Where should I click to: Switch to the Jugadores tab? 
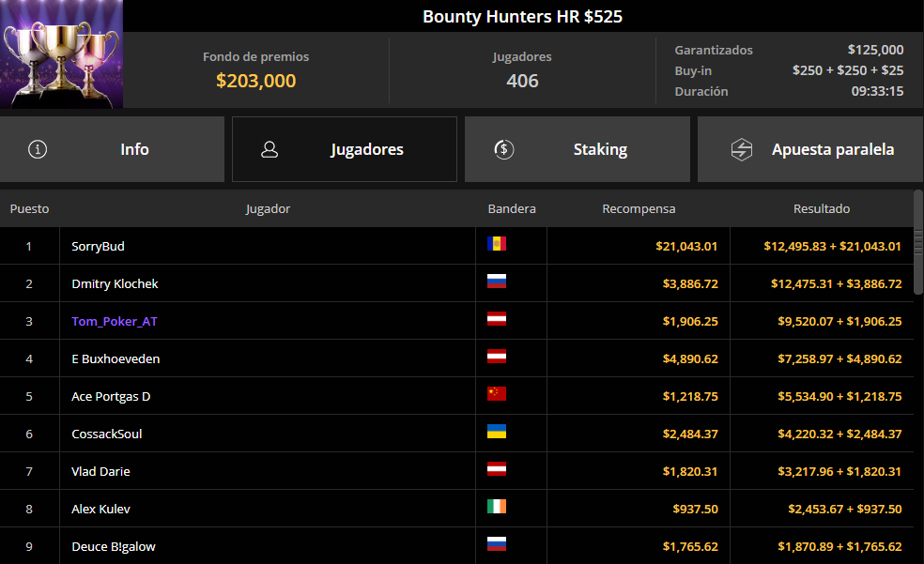(x=345, y=149)
